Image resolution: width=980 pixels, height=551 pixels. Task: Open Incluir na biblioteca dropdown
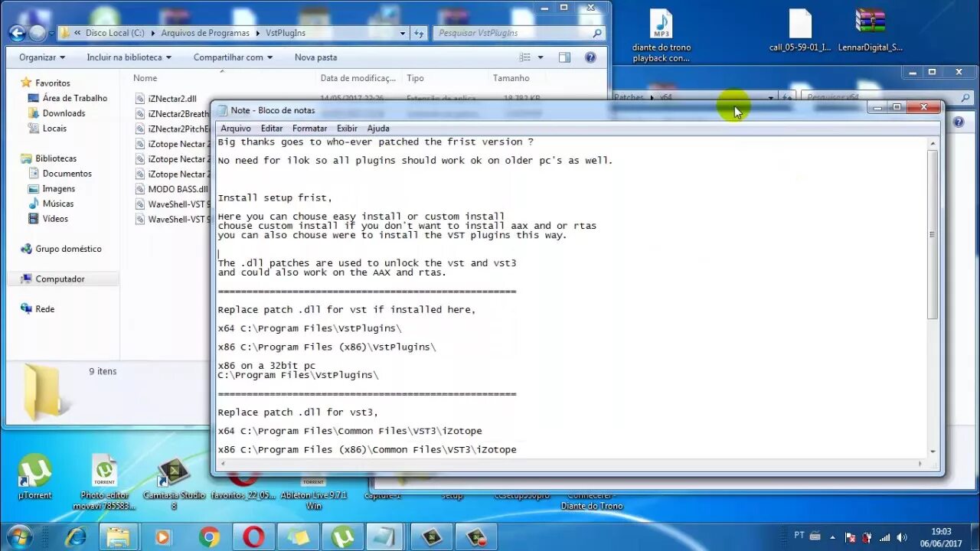(x=129, y=57)
